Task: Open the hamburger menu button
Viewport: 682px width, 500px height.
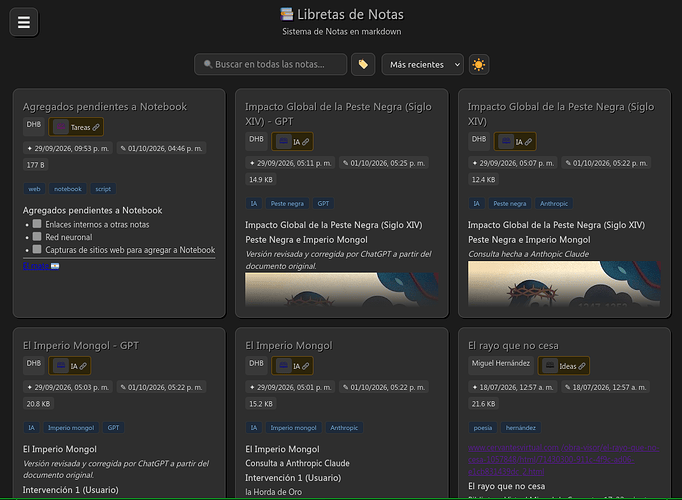Action: pos(23,22)
